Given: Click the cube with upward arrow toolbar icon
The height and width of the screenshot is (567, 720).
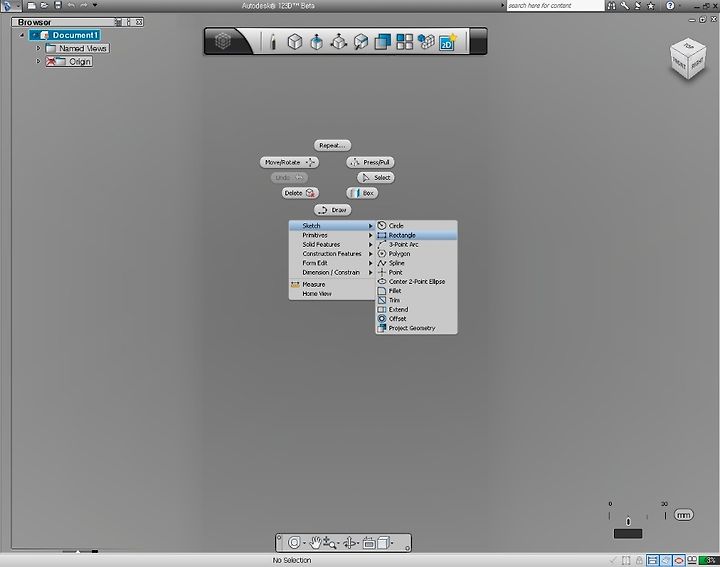Looking at the screenshot, I should [316, 42].
